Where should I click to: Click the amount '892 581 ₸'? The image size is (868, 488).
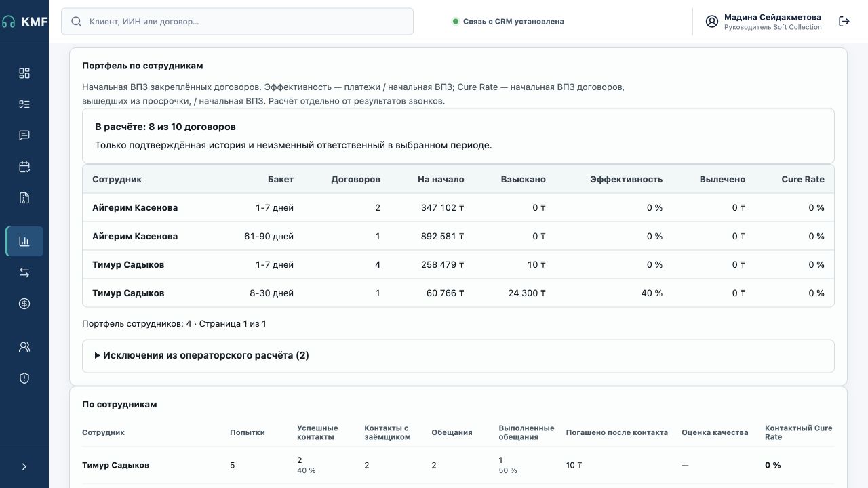[x=443, y=237]
